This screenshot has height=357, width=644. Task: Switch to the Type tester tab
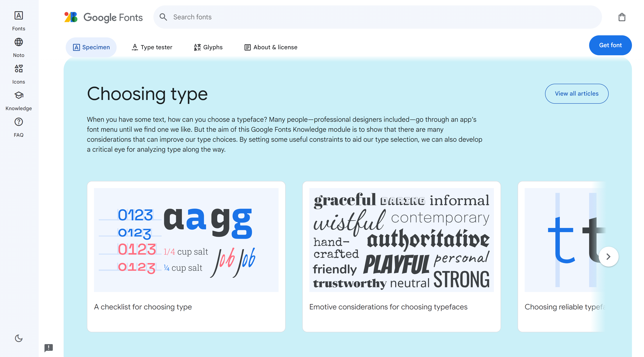[152, 47]
